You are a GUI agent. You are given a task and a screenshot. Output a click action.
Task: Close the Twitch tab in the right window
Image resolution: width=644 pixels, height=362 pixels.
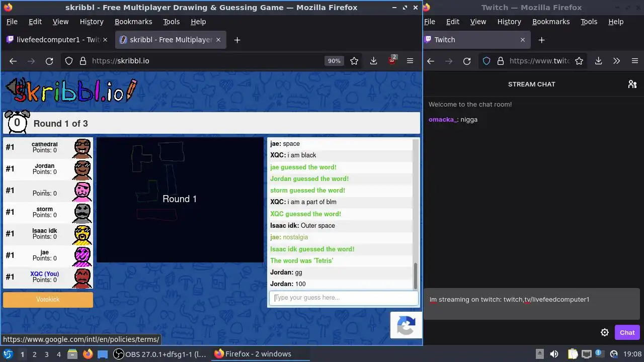(x=522, y=40)
